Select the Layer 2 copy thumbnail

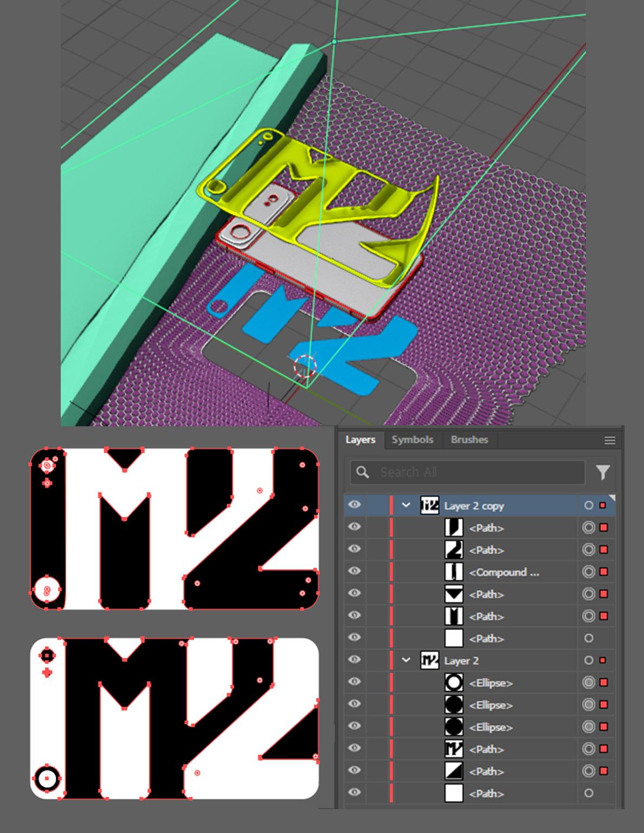pos(429,505)
